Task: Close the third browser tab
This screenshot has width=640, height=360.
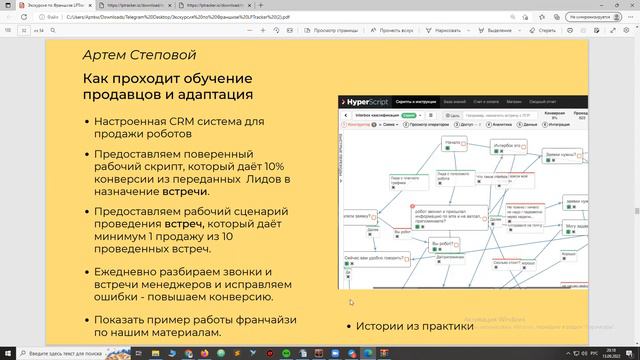Action: [x=249, y=5]
